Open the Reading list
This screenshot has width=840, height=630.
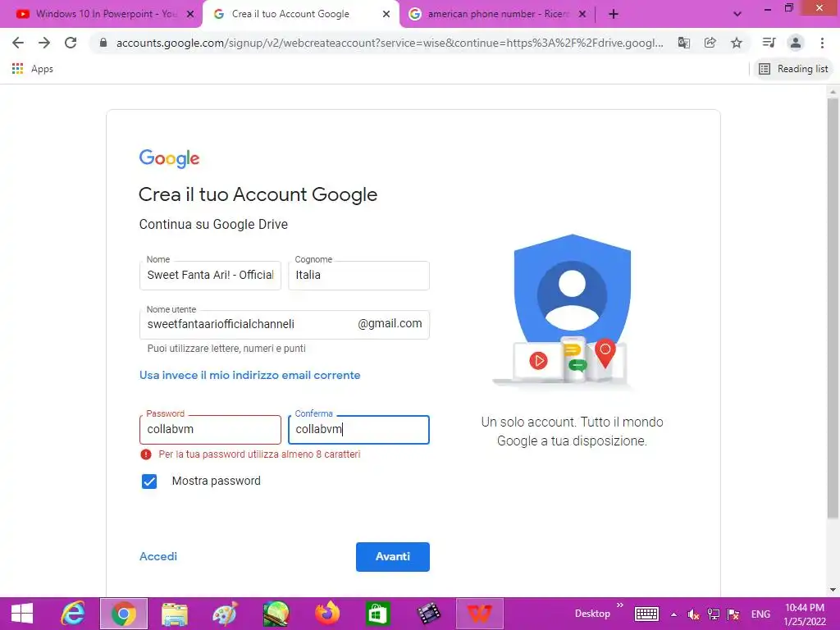[x=793, y=69]
